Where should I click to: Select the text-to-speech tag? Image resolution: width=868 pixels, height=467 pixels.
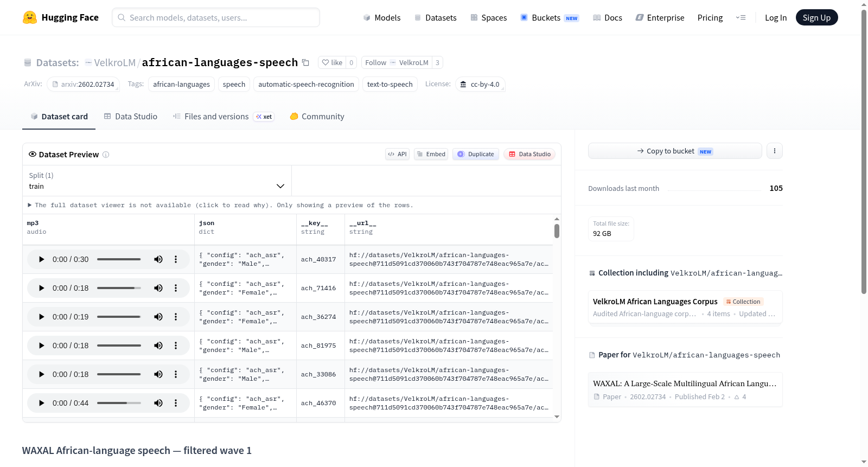point(390,84)
